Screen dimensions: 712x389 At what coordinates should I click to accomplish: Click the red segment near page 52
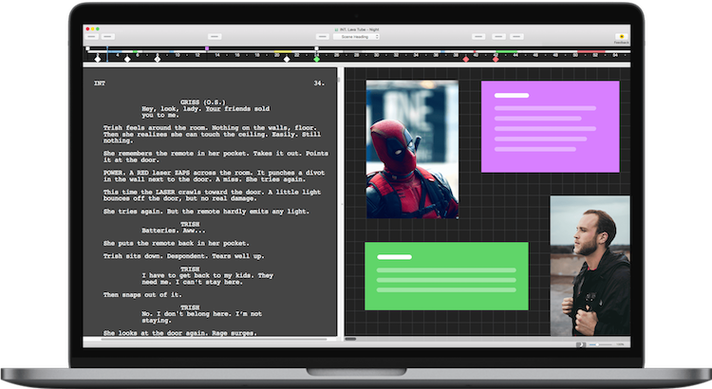tap(592, 52)
